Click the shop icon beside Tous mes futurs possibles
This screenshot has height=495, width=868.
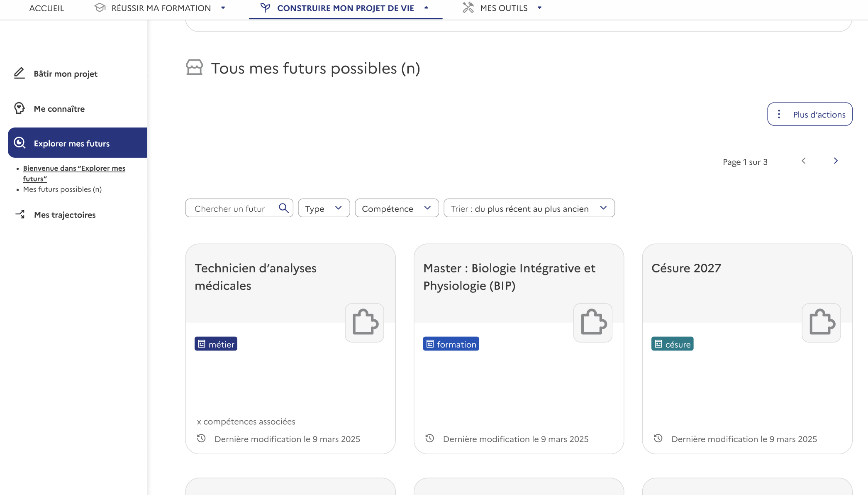[195, 67]
